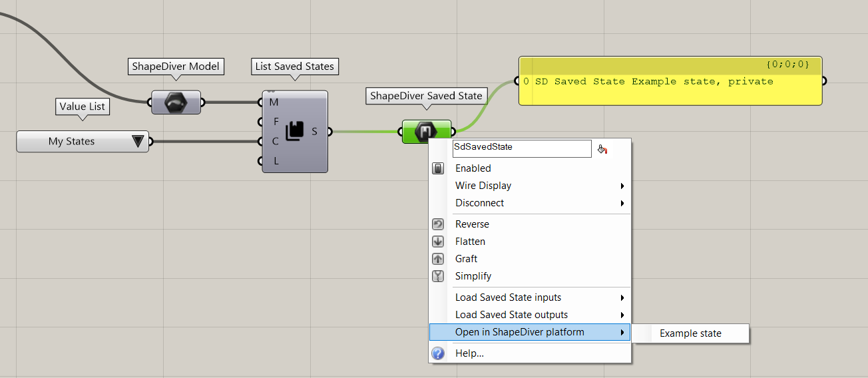Toggle Reverse data option
This screenshot has height=378, width=868.
(x=472, y=224)
